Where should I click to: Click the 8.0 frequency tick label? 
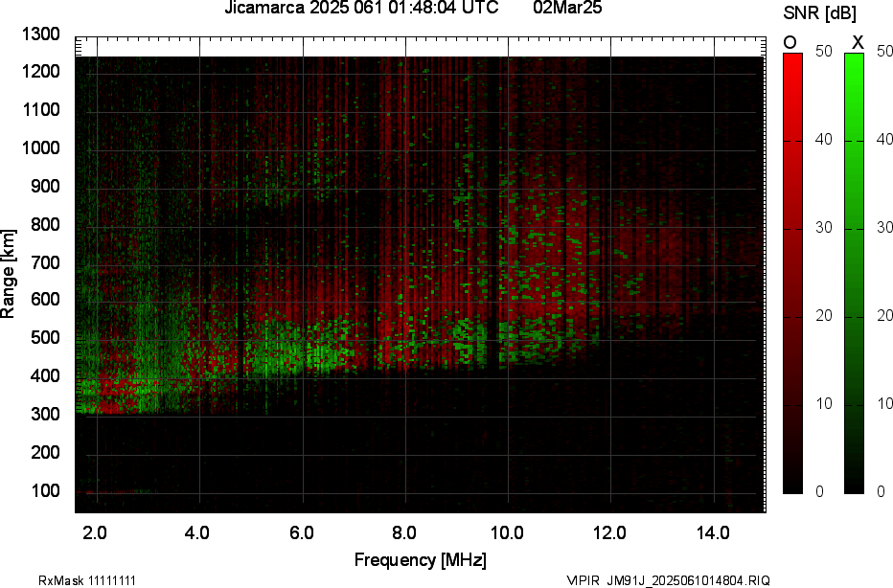[x=403, y=533]
